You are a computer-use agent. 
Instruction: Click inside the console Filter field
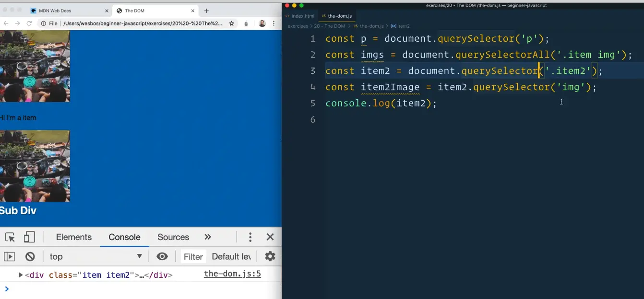pyautogui.click(x=193, y=256)
